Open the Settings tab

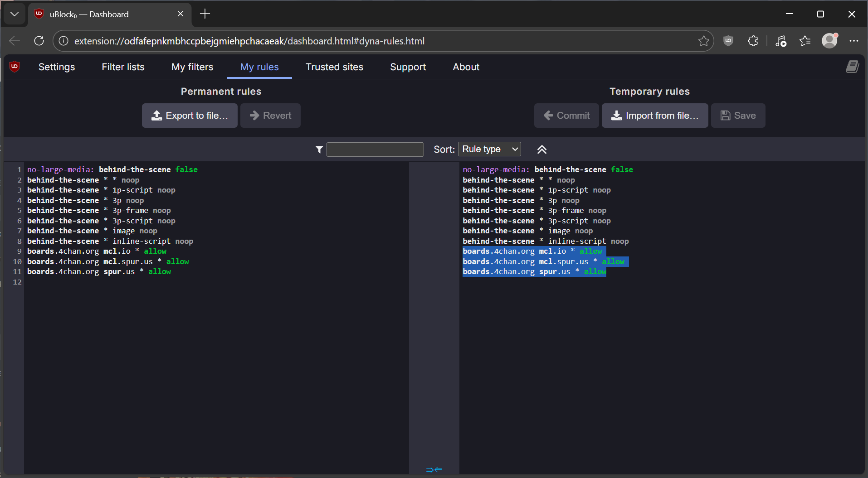(57, 67)
